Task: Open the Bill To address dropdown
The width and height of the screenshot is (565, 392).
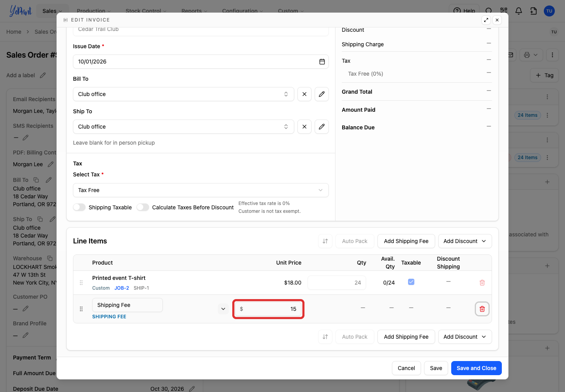Action: (184, 94)
